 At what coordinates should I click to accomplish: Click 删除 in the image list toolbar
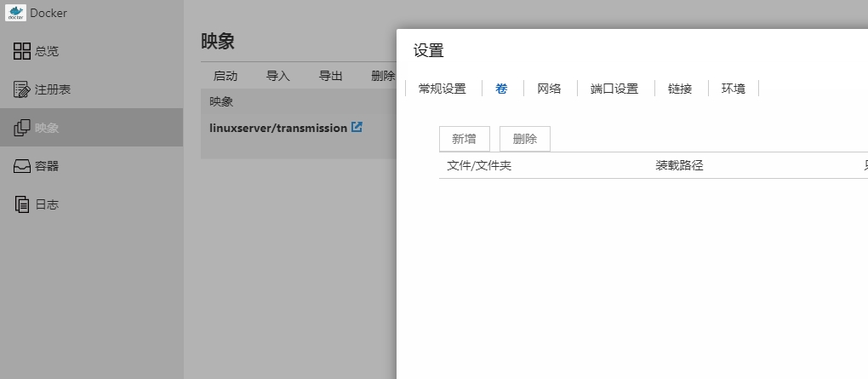(x=383, y=76)
